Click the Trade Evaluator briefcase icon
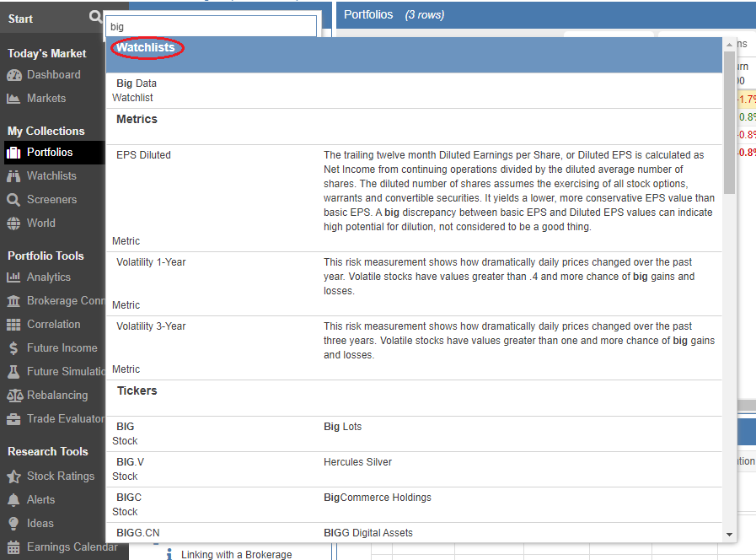756x560 pixels. coord(13,419)
